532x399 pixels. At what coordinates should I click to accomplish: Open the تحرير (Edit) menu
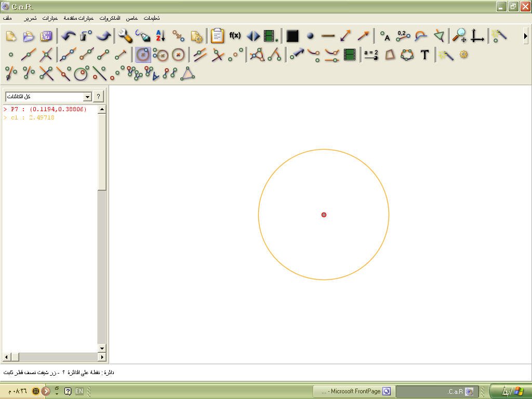30,18
